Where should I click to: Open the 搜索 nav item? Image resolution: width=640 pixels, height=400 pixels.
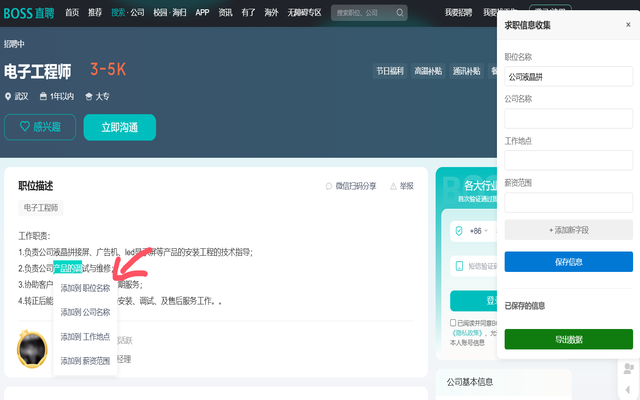pyautogui.click(x=118, y=13)
